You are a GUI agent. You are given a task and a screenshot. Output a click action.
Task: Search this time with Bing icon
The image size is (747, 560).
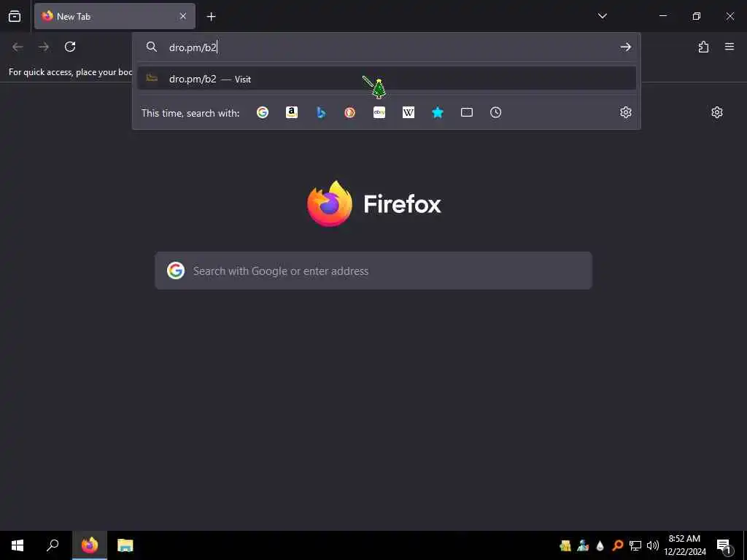pos(321,112)
